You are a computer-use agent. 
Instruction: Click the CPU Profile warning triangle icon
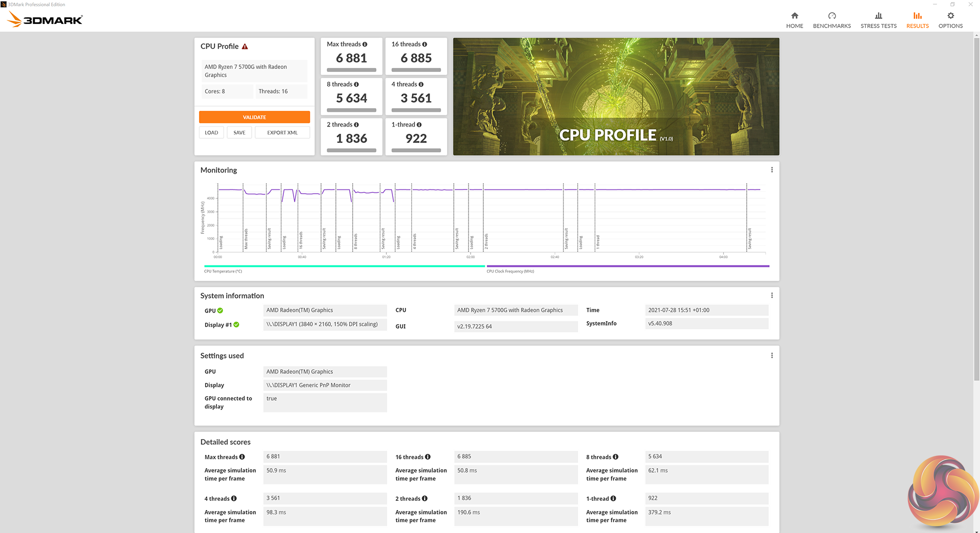pos(245,46)
